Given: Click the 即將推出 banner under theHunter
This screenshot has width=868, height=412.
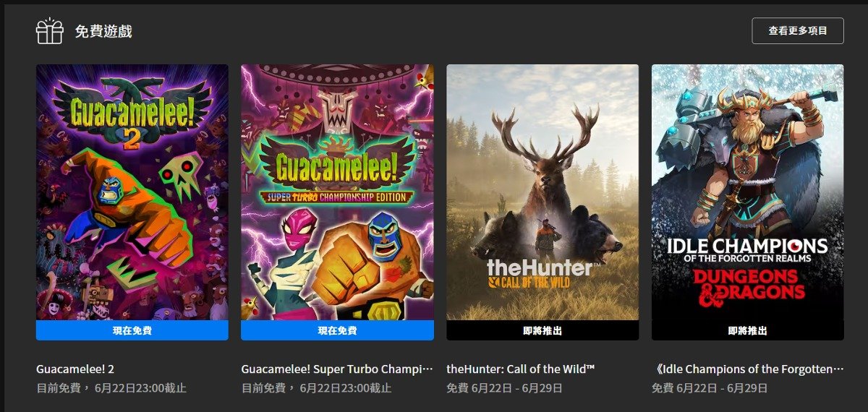Looking at the screenshot, I should point(542,330).
